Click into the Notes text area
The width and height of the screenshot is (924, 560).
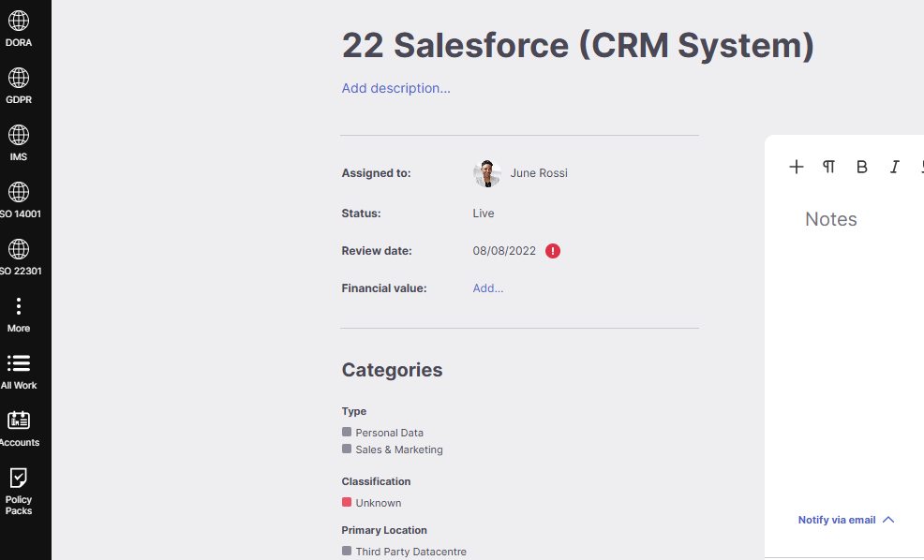coord(831,219)
